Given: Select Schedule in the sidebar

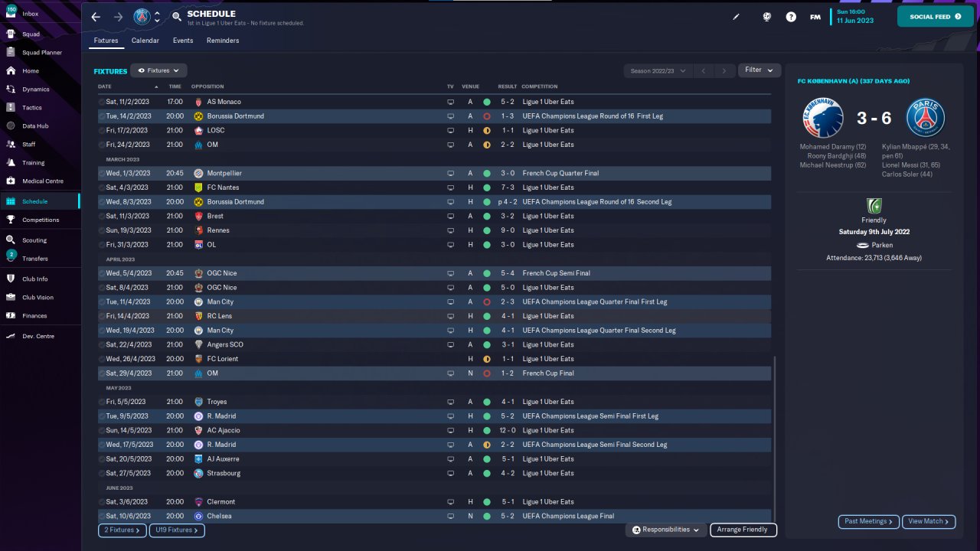Looking at the screenshot, I should 40,201.
